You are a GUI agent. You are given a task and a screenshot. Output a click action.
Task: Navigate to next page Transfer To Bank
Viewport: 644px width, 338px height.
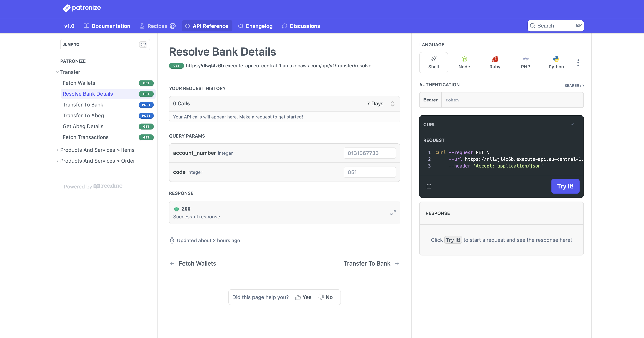coord(371,264)
